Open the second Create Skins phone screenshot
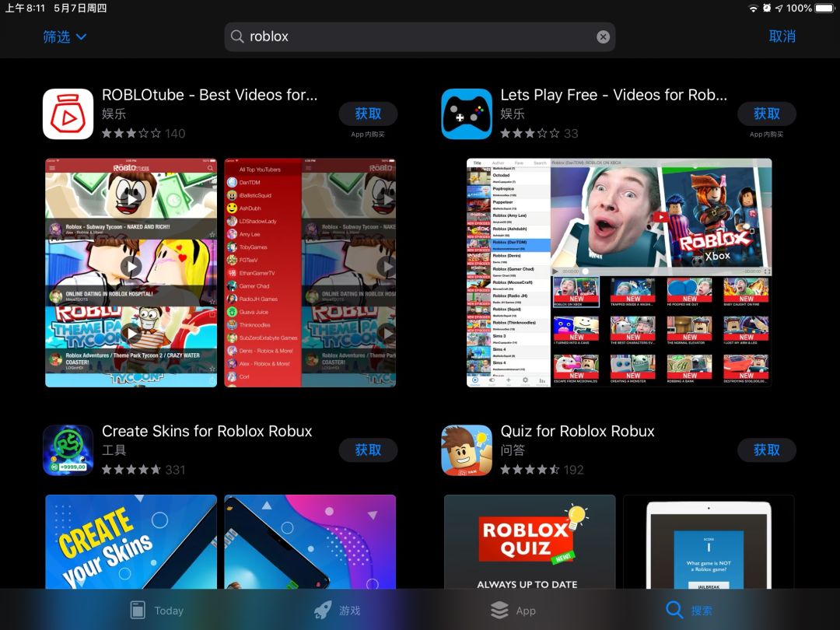 coord(310,541)
